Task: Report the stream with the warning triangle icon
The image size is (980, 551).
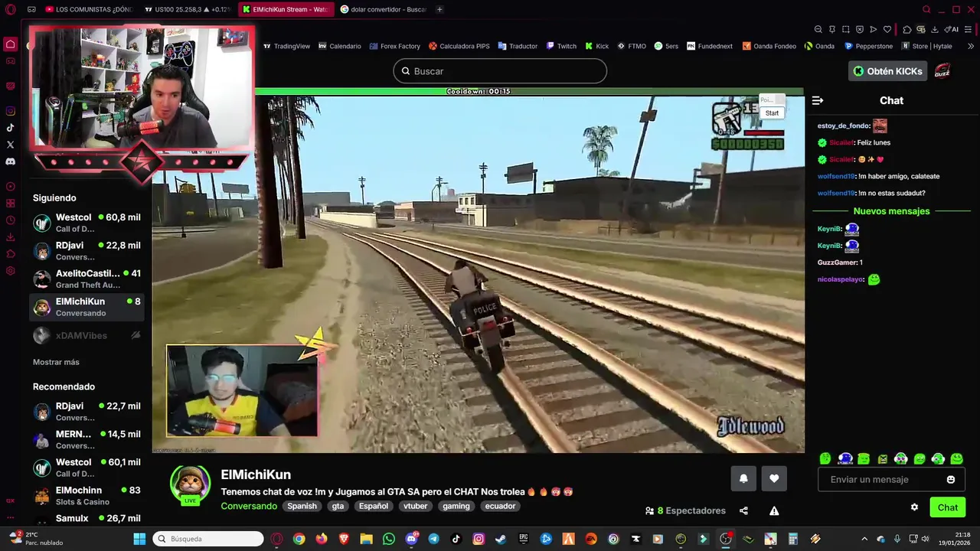Action: (774, 510)
